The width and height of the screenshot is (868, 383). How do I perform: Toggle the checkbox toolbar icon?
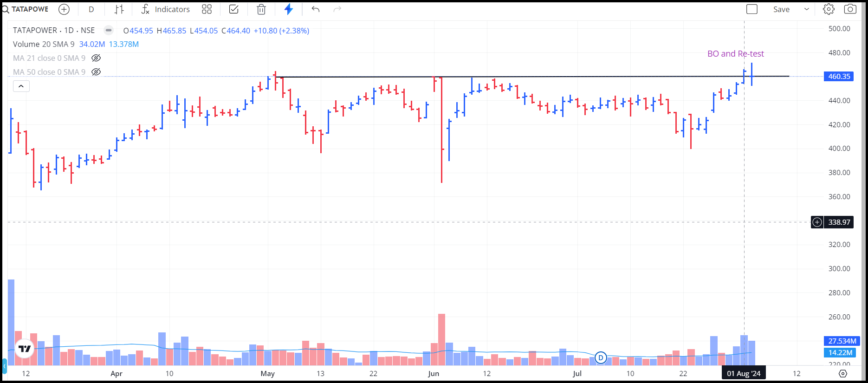[x=234, y=9]
